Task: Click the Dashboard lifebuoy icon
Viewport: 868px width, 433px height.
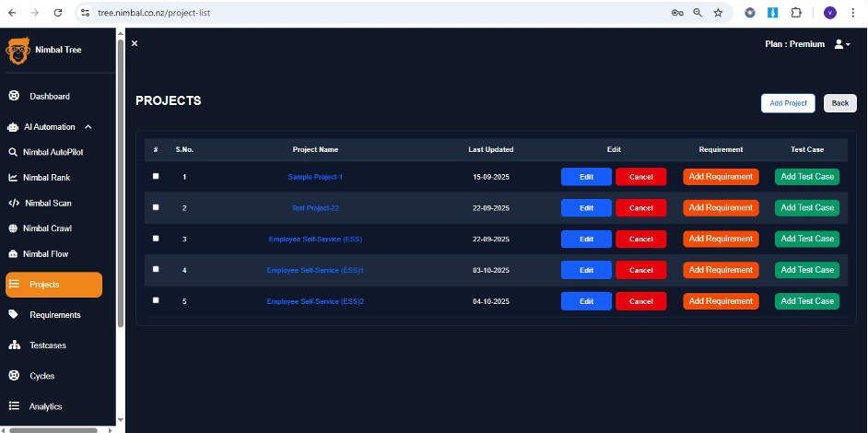Action: pyautogui.click(x=15, y=96)
